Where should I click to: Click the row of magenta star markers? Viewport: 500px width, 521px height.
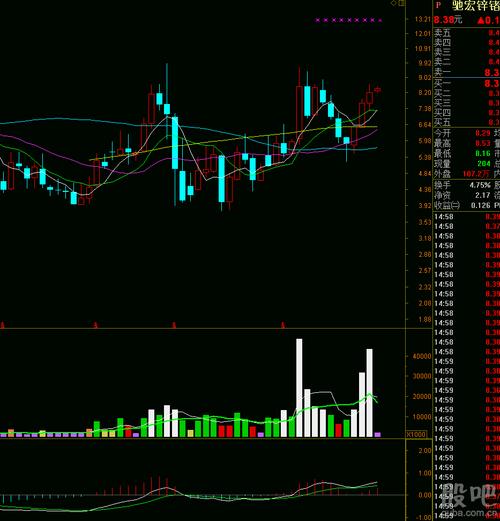click(348, 20)
